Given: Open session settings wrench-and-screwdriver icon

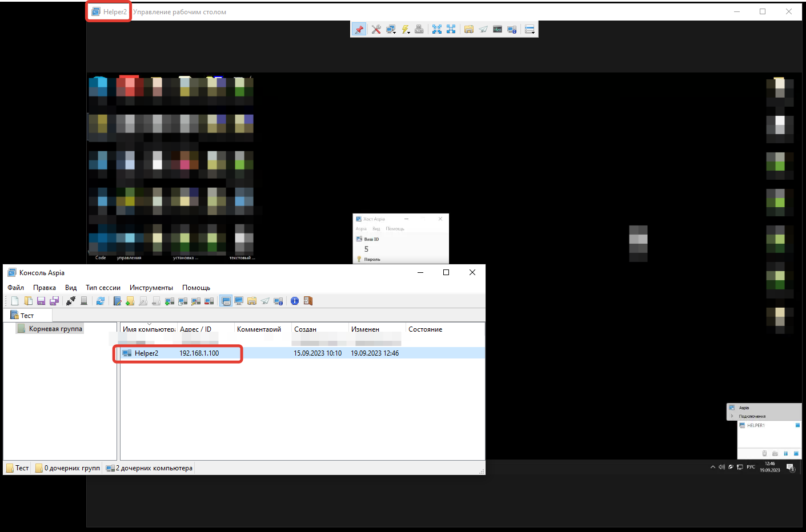Looking at the screenshot, I should 376,30.
